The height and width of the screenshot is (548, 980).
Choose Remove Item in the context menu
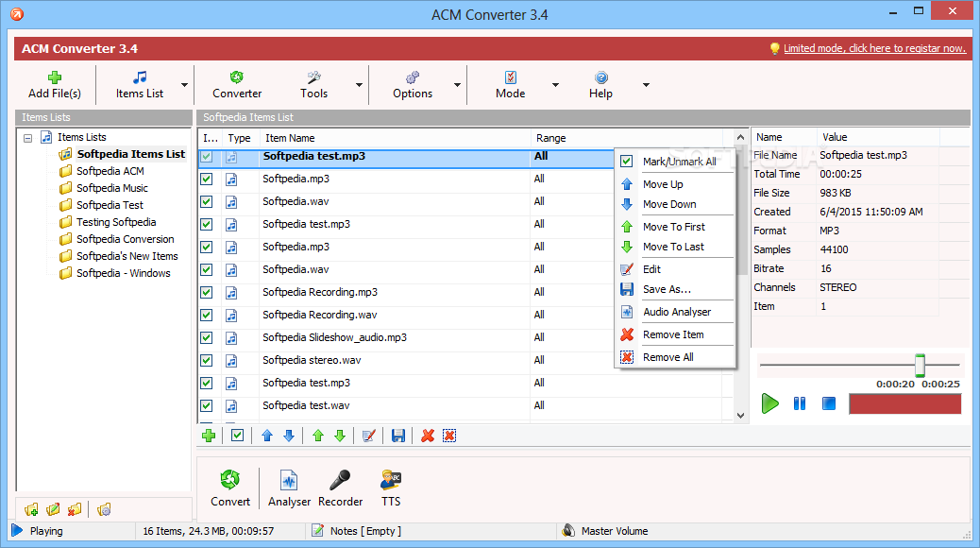pos(675,334)
